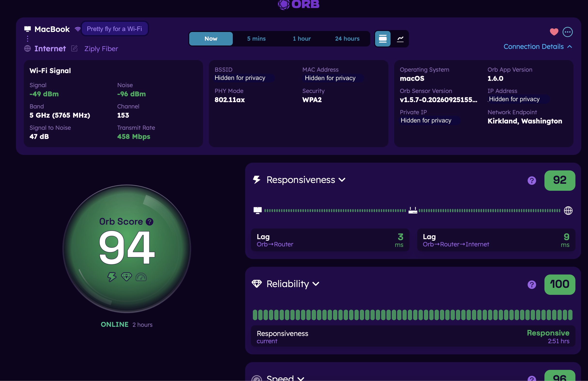Click the Lag Orb→Router card
The image size is (588, 381).
330,240
